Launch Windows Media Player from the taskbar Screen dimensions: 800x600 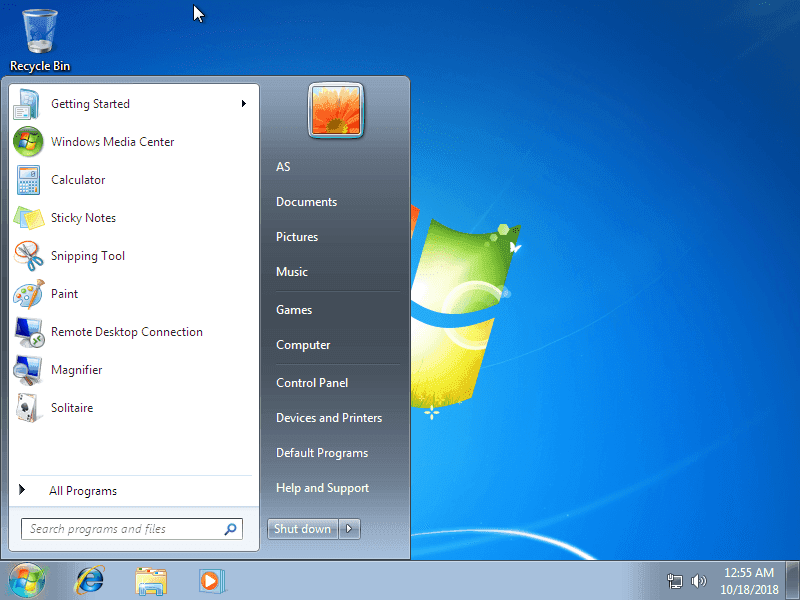211,580
